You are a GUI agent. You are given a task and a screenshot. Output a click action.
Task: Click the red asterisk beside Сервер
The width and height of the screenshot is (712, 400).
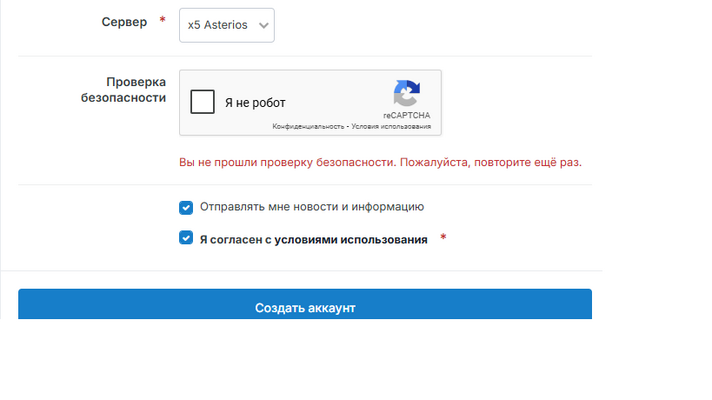click(x=162, y=21)
